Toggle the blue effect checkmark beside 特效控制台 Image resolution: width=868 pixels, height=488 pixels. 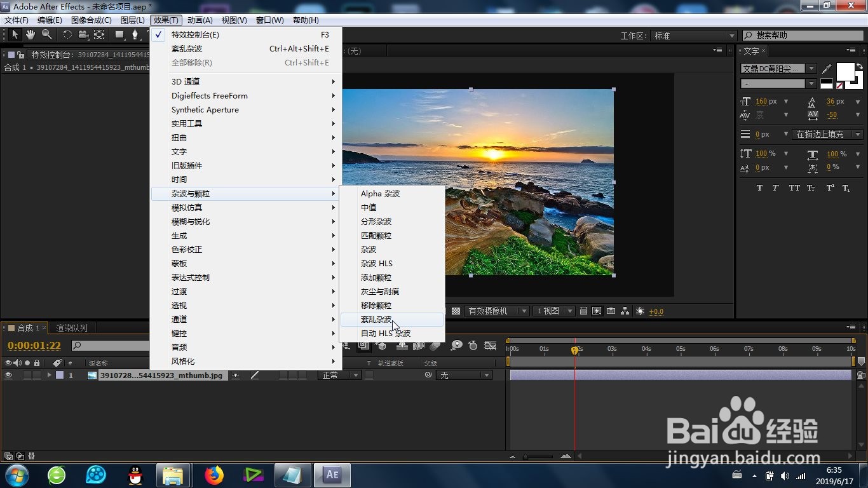(158, 35)
